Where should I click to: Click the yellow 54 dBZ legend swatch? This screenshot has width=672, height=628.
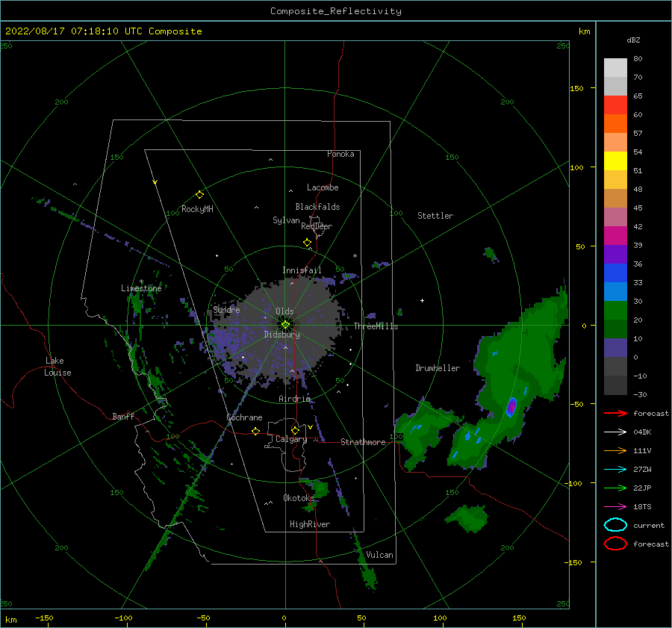coord(615,161)
